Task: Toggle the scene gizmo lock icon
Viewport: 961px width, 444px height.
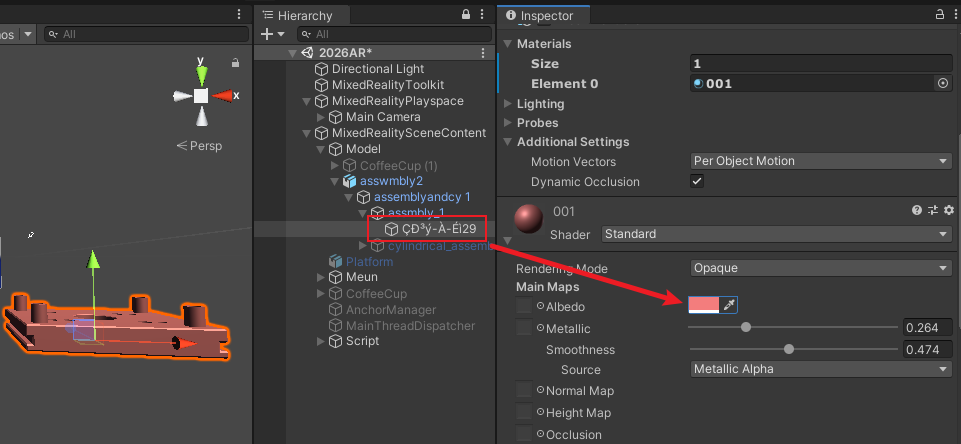Action: (x=235, y=63)
